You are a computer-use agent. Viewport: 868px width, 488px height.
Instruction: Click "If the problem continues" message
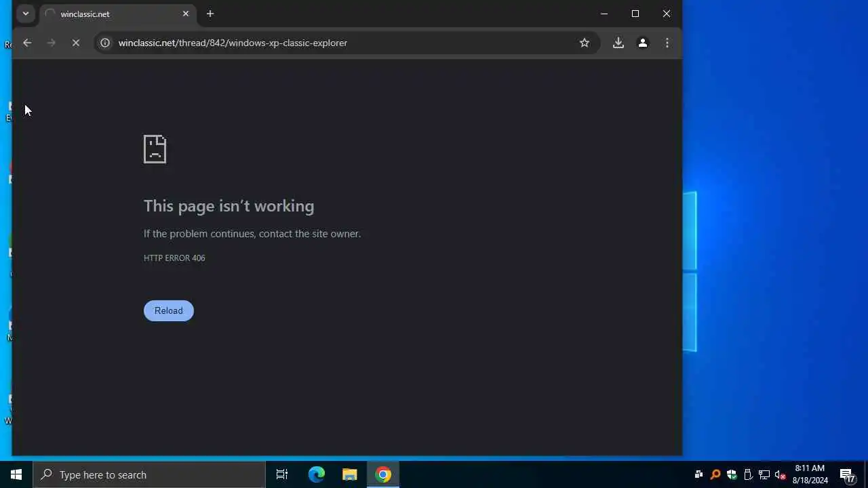tap(252, 233)
